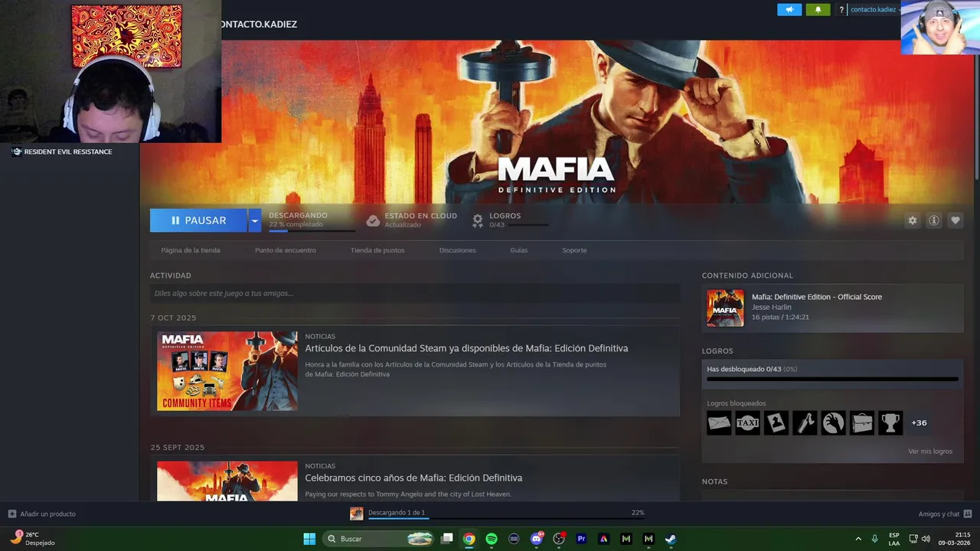Open Ver mis logros
Screen dimensions: 980x551
point(930,452)
